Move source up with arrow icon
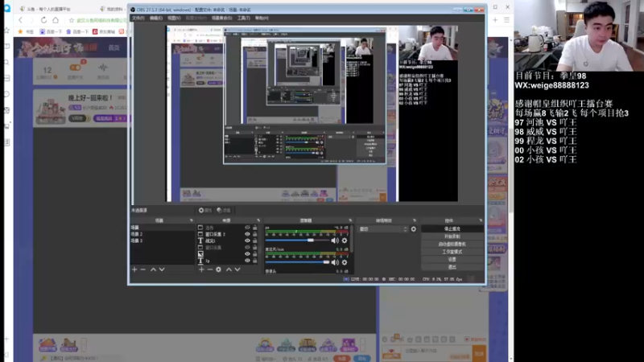 229,269
